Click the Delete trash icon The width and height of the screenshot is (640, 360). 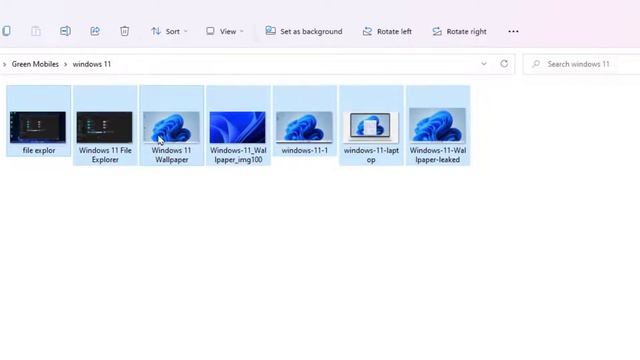point(124,31)
